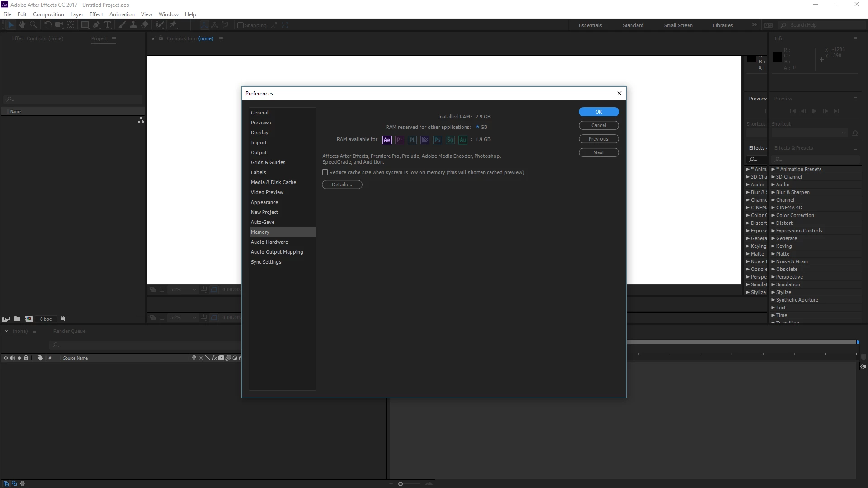Cancel the Preferences dialog
The image size is (868, 488).
pyautogui.click(x=599, y=125)
